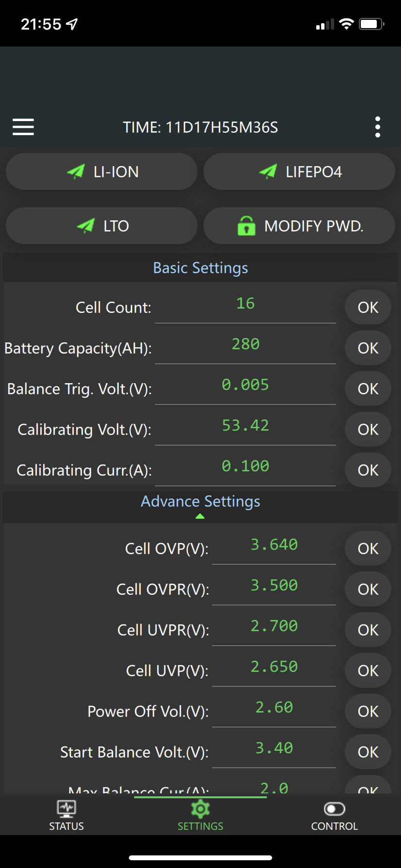The width and height of the screenshot is (401, 868).
Task: Confirm Battery Capacity with OK
Action: coord(368,348)
